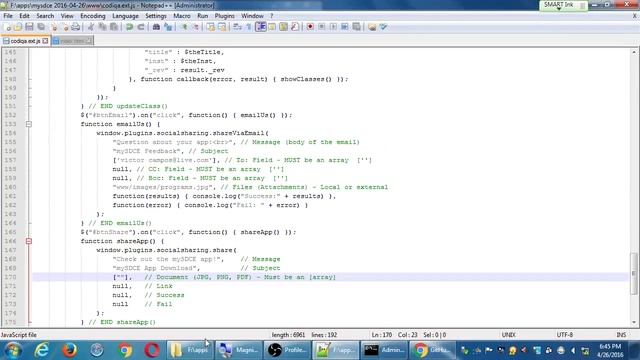Click the Replace toolbar icon

(x=168, y=27)
